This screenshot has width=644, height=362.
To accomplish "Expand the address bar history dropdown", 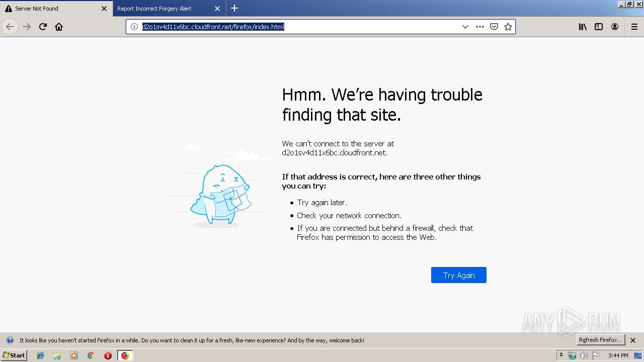I will tap(465, 27).
